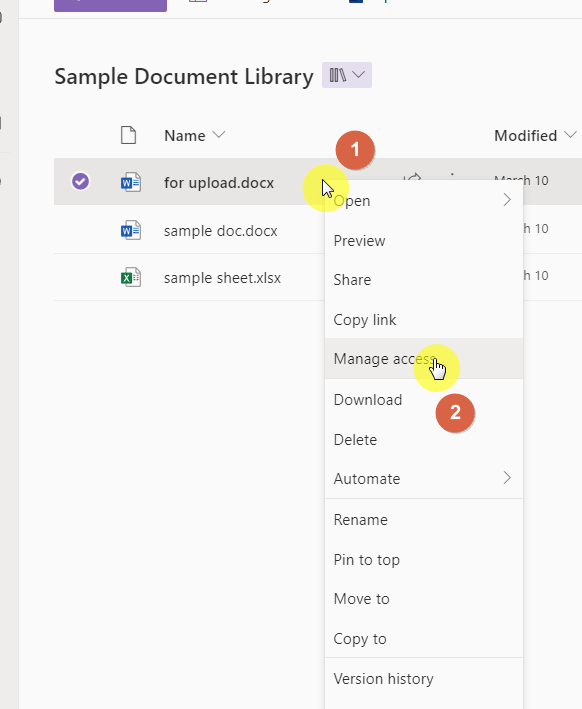Deselect the for upload.docx checkmark

(x=80, y=182)
